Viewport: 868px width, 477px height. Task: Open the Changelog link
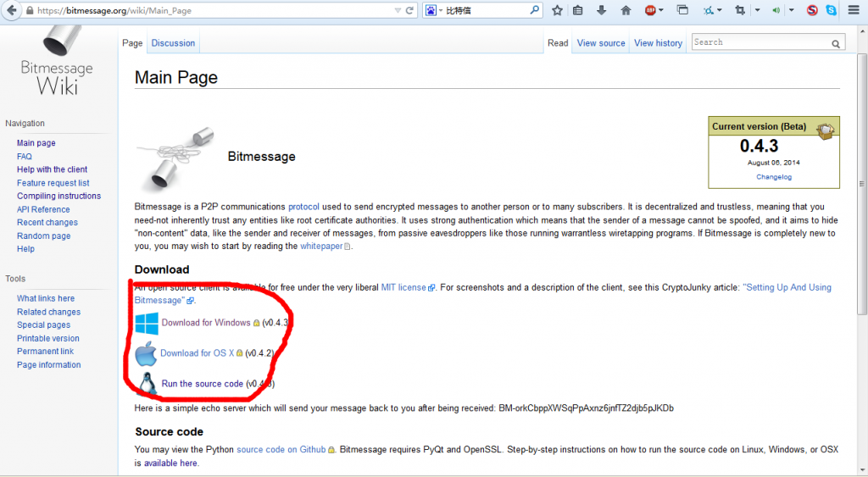774,177
